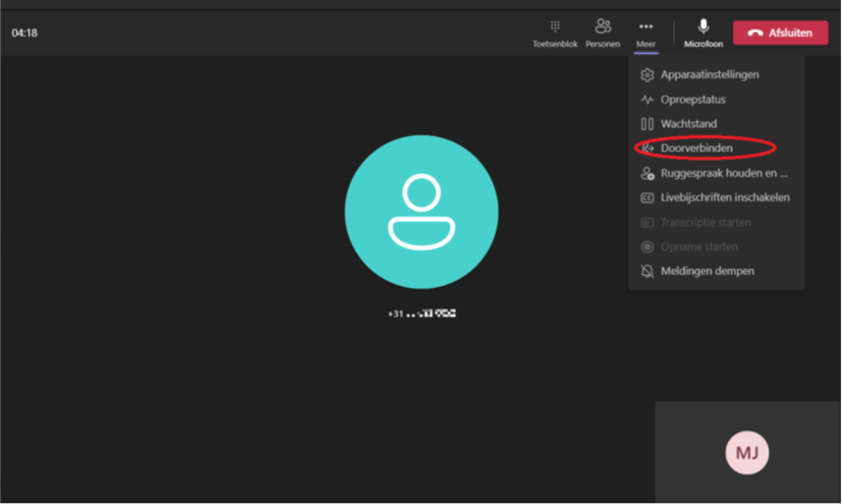Select the MJ self-view tile
Viewport: 842px width, 504px height.
[747, 453]
